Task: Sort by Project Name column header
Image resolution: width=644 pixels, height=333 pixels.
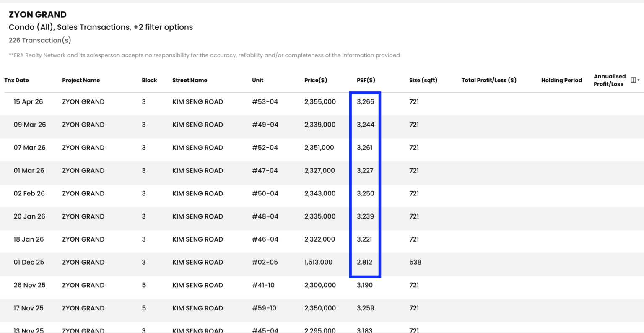Action: coord(81,80)
